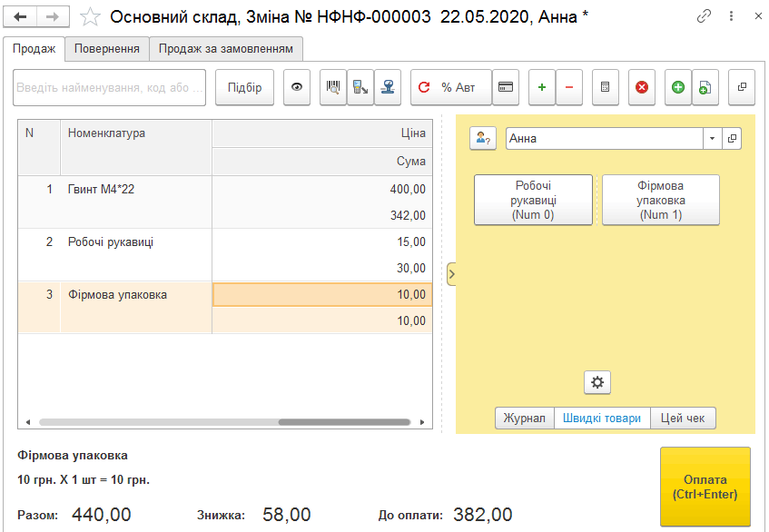
Task: Add this form to favorites star
Action: (x=90, y=17)
